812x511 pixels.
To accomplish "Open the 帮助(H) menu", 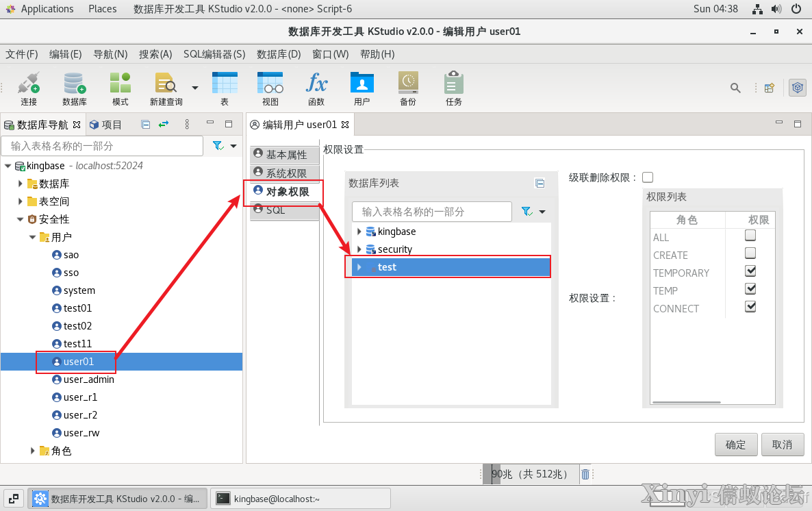I will click(x=377, y=54).
